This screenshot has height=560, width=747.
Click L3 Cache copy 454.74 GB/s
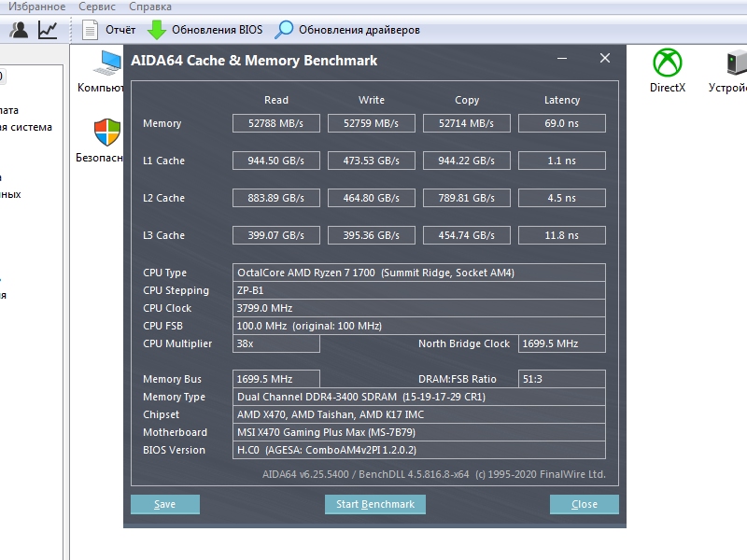pyautogui.click(x=467, y=235)
